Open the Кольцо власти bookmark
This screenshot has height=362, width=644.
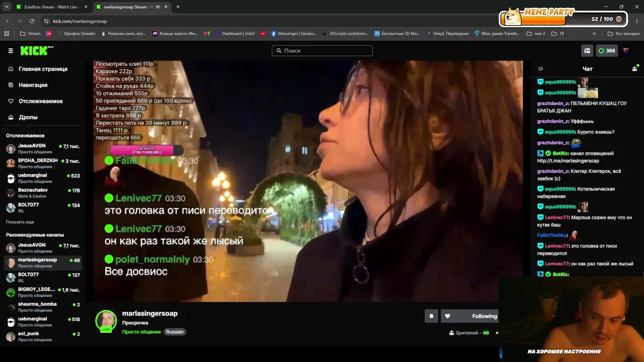(175, 34)
